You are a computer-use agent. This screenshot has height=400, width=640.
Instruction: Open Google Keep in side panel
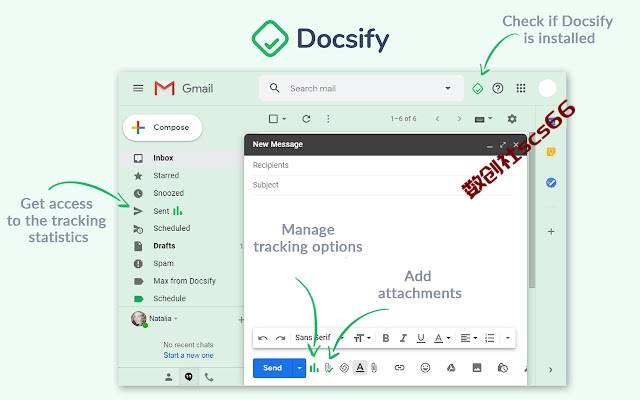(551, 152)
